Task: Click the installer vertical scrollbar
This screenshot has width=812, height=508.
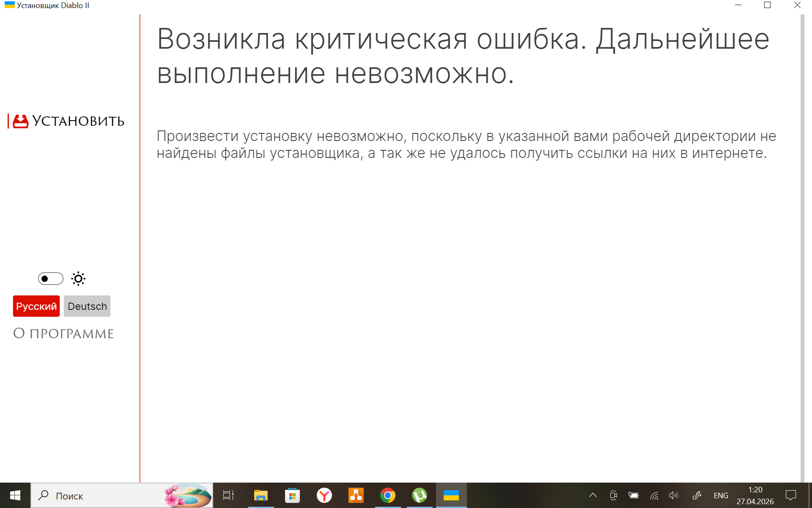Action: tap(802, 248)
